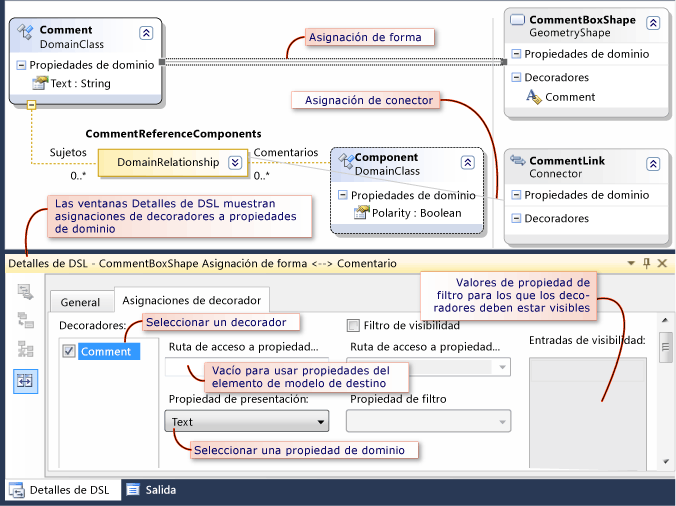Viewport: 676px width, 506px height.
Task: Click the Text : String property icon
Action: tap(40, 83)
